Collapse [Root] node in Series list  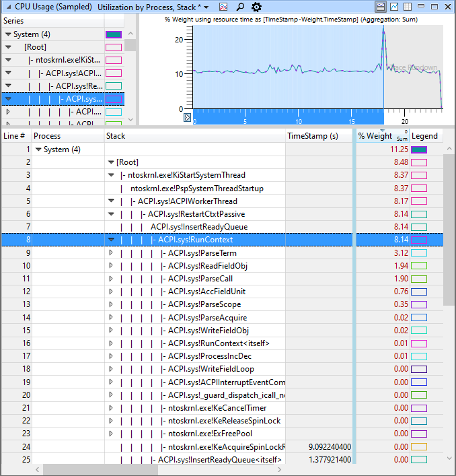click(x=8, y=47)
